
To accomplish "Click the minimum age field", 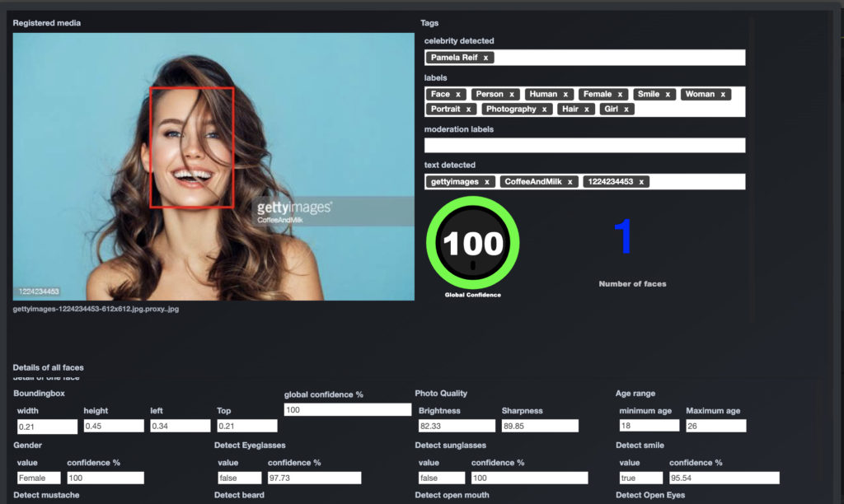I will click(649, 426).
